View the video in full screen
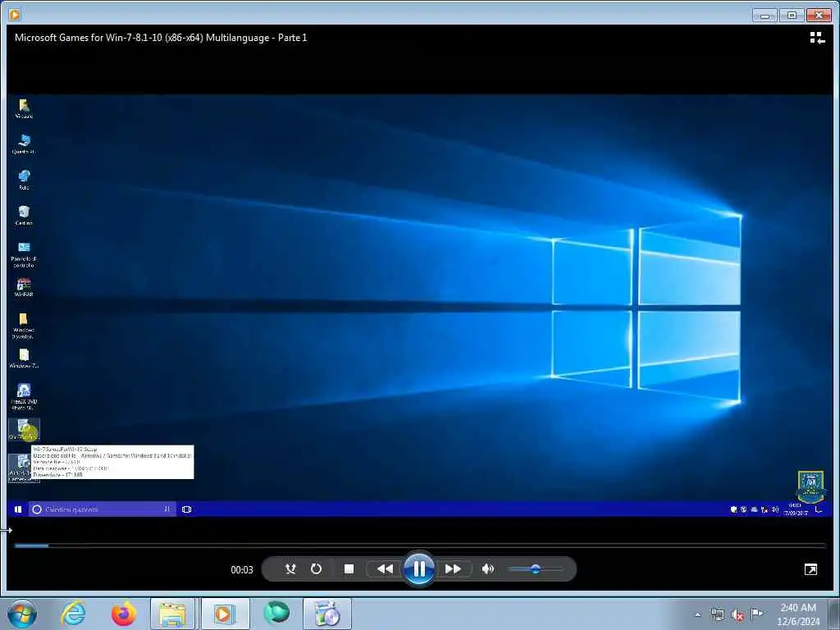Viewport: 840px width, 630px height. 811,569
